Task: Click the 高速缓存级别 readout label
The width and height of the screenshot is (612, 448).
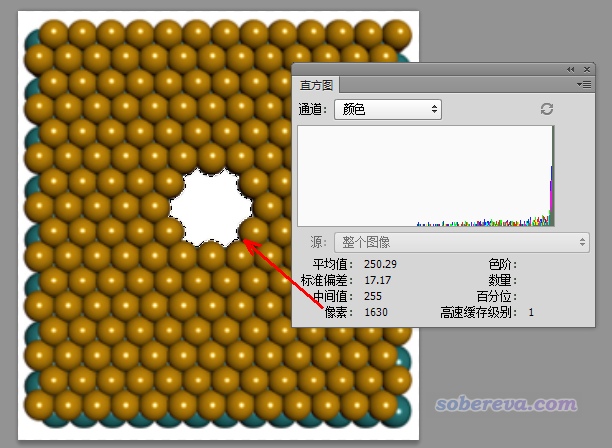Action: click(x=481, y=312)
